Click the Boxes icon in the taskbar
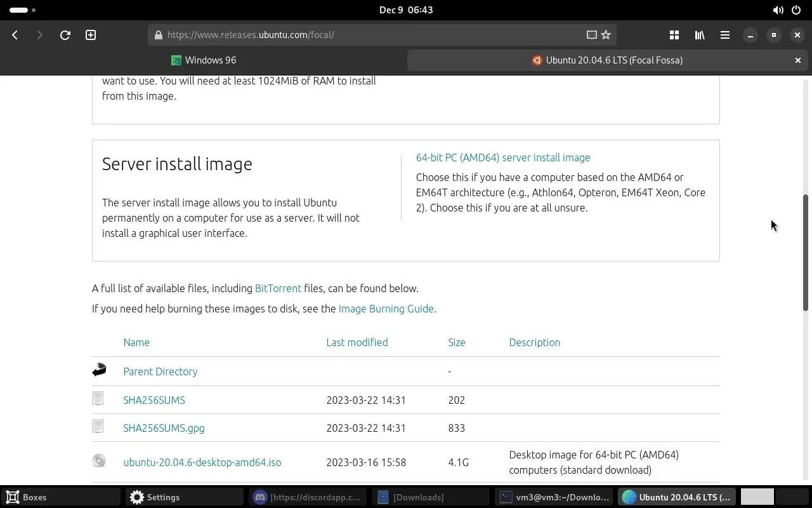 click(x=13, y=497)
